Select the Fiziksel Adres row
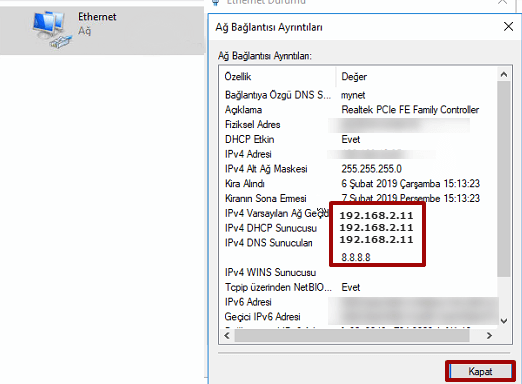 click(x=358, y=125)
